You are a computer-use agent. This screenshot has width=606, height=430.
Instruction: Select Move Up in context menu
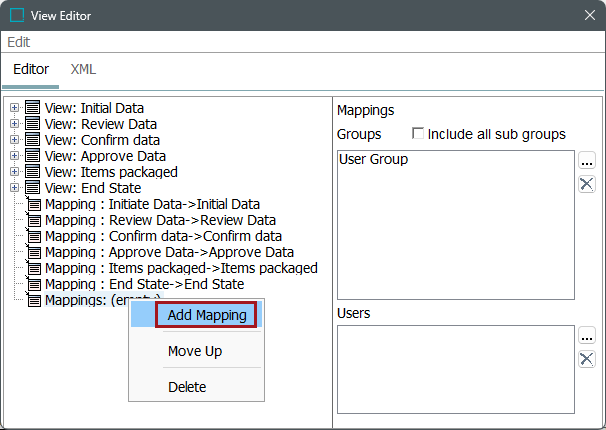pos(195,351)
